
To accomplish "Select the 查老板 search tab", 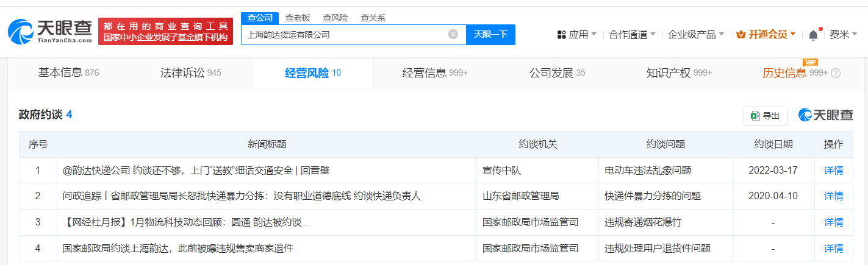I will (x=298, y=18).
